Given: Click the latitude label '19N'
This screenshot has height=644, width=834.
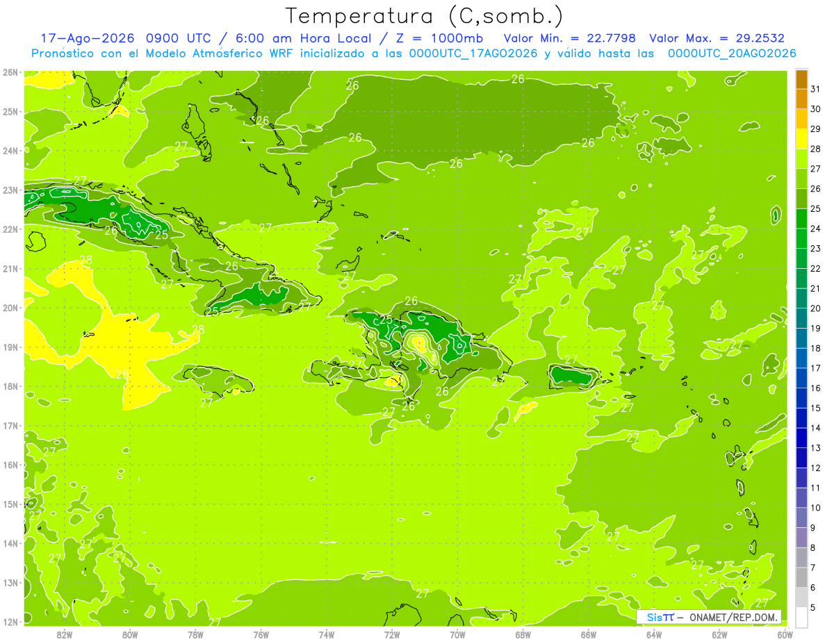Looking at the screenshot, I should (x=10, y=347).
